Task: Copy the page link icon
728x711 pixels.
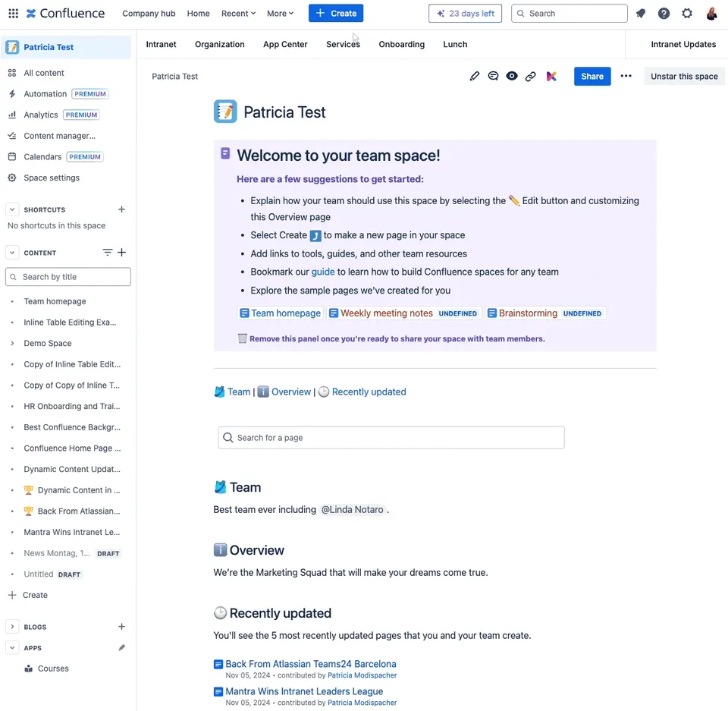Action: [x=530, y=76]
